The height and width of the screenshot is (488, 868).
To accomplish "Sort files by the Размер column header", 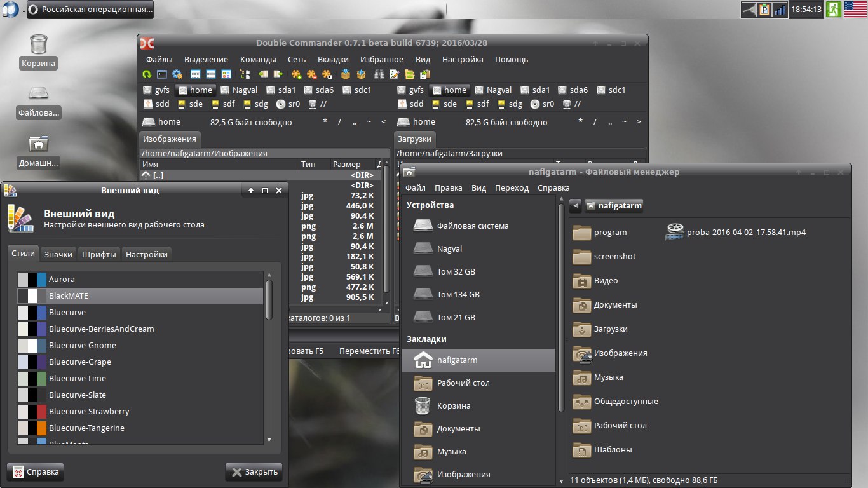I will (346, 165).
